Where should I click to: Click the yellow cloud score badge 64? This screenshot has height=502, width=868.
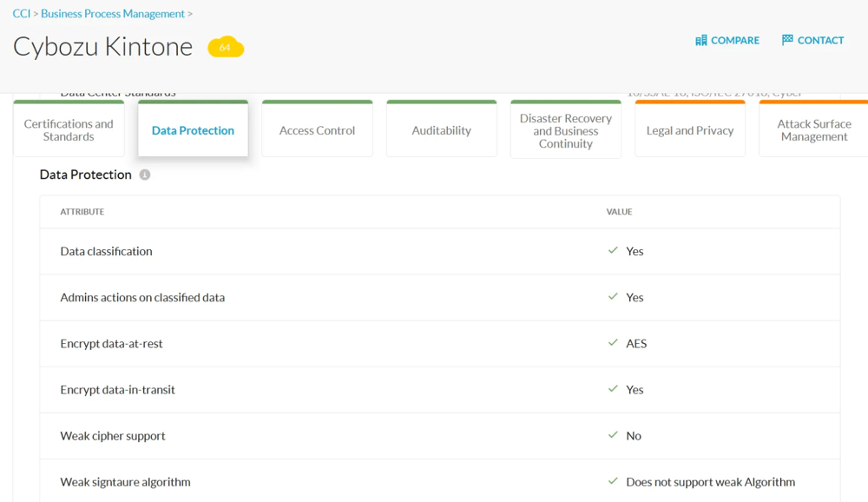pyautogui.click(x=226, y=47)
